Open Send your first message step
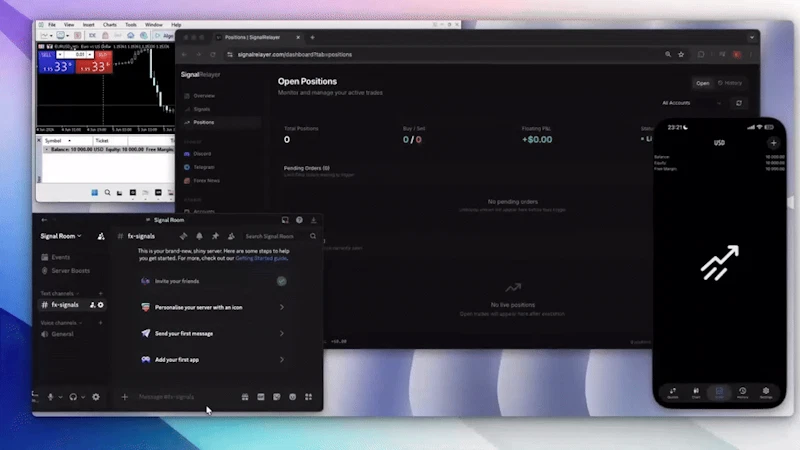The image size is (800, 450). 213,334
